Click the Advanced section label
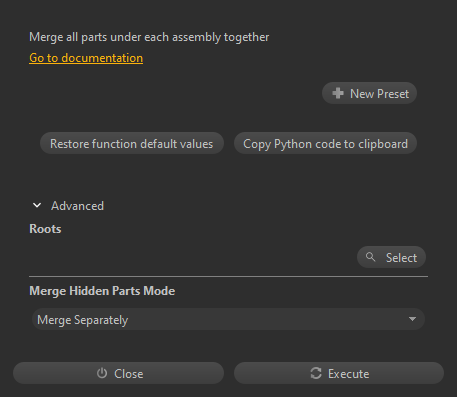Viewport: 457px width, 397px height. (77, 206)
